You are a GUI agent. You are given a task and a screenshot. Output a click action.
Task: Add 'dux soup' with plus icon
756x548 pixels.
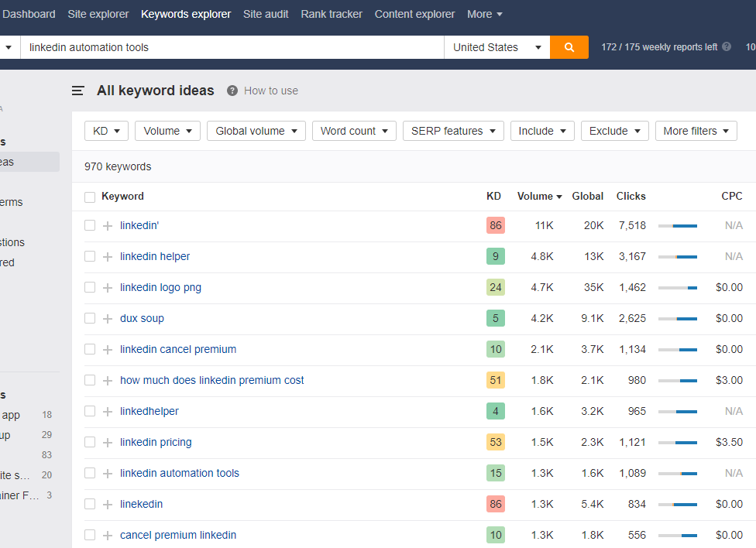108,319
